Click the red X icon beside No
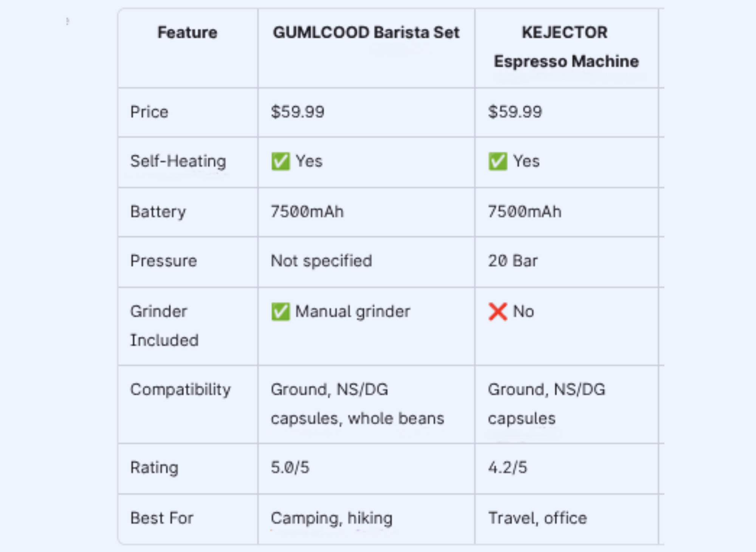The width and height of the screenshot is (756, 552). click(x=497, y=312)
